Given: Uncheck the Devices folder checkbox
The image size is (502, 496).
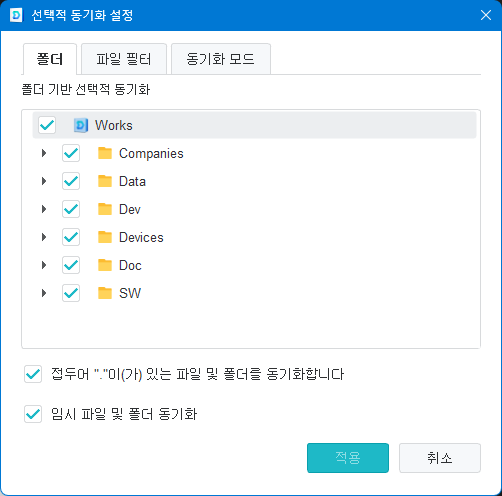Looking at the screenshot, I should click(x=71, y=237).
